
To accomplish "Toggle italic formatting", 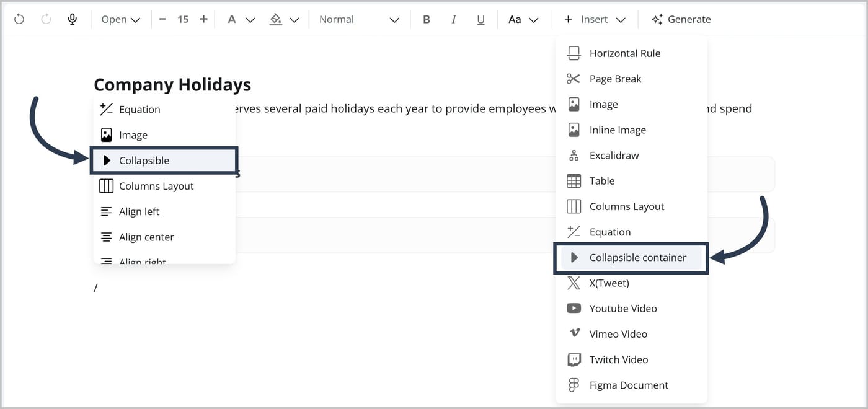I will [x=454, y=19].
